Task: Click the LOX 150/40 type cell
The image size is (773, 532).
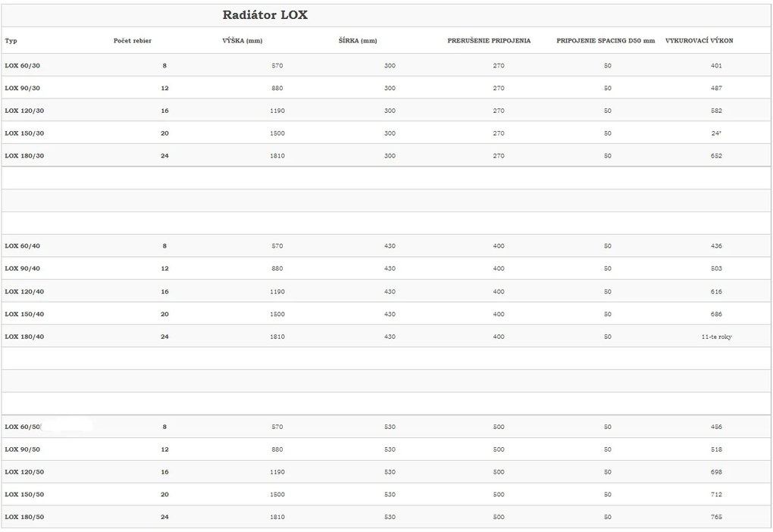Action: coord(24,314)
